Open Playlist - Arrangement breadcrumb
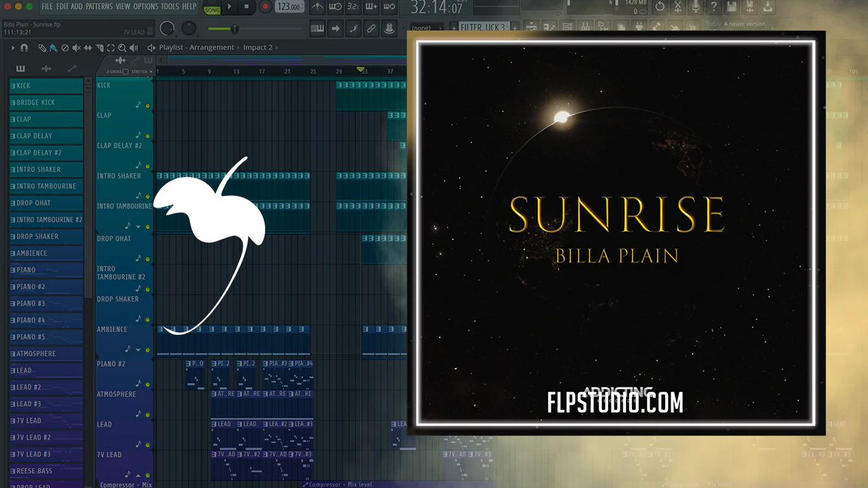This screenshot has width=868, height=488. pos(197,47)
